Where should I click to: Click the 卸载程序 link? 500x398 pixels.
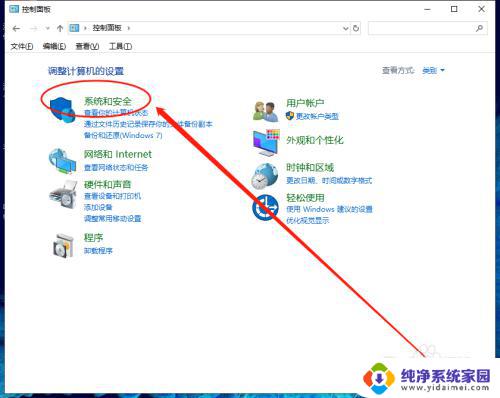98,251
